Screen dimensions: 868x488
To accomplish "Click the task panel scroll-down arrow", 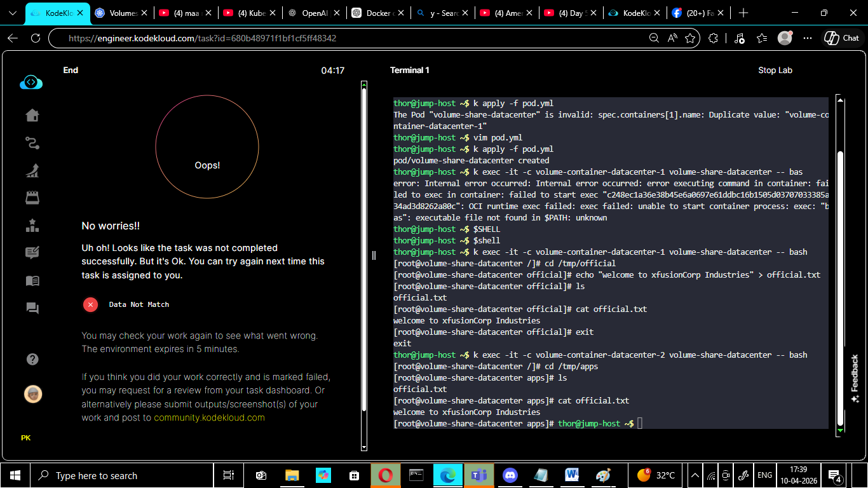I will [364, 447].
